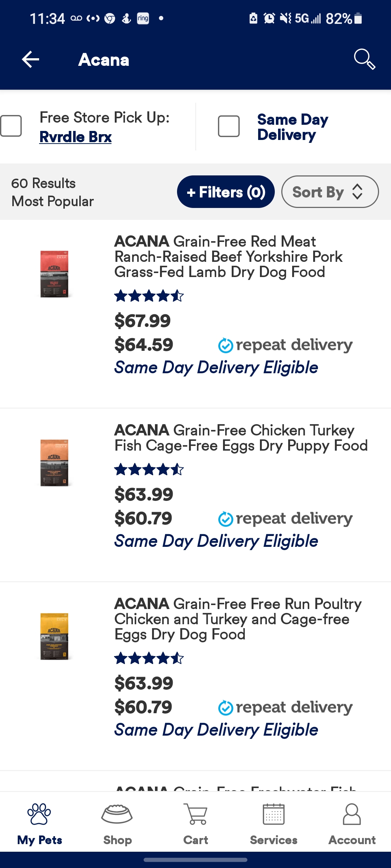Open the Filters (0) panel

[226, 192]
